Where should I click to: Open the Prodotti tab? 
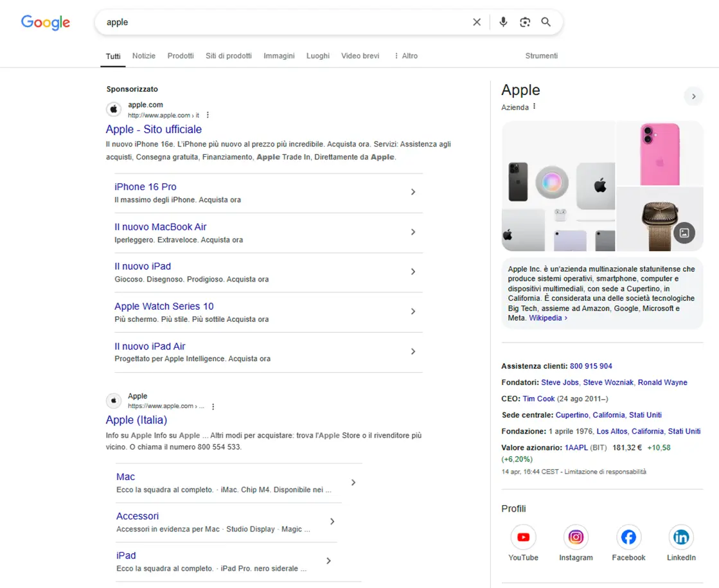(x=180, y=56)
